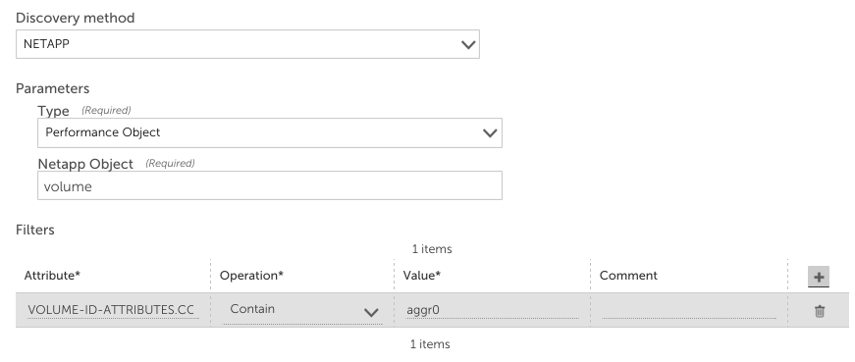Image resolution: width=855 pixels, height=362 pixels.
Task: Open the Contain operation dropdown
Action: click(x=302, y=310)
